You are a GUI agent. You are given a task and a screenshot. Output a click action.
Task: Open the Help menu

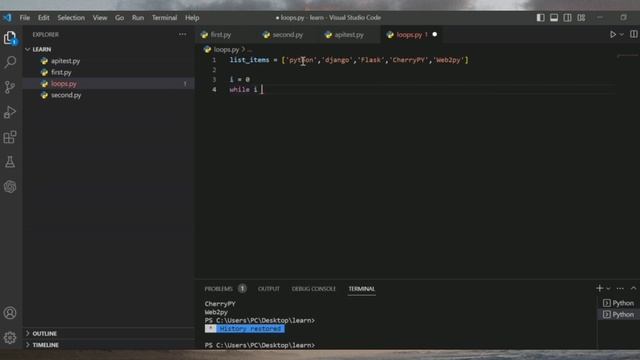pyautogui.click(x=192, y=18)
